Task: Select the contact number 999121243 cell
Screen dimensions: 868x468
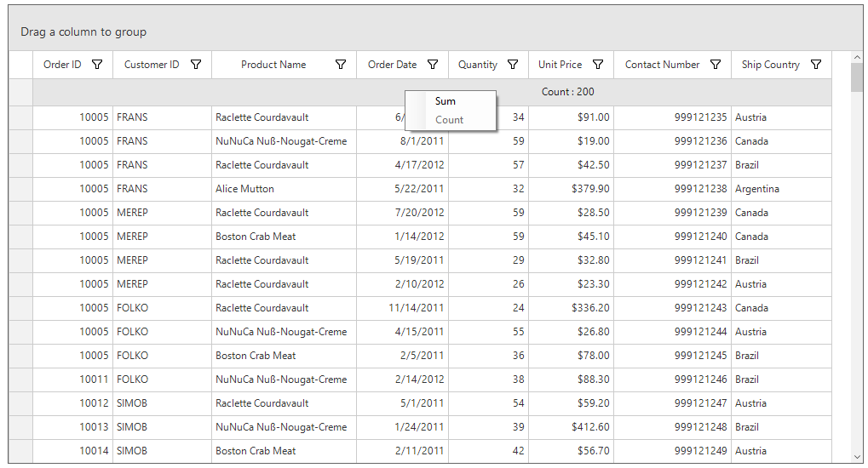Action: [672, 307]
